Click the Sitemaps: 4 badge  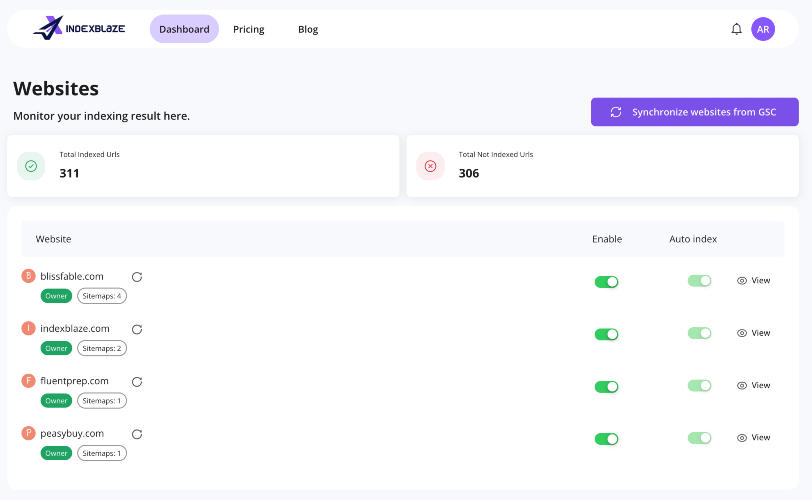click(x=102, y=296)
